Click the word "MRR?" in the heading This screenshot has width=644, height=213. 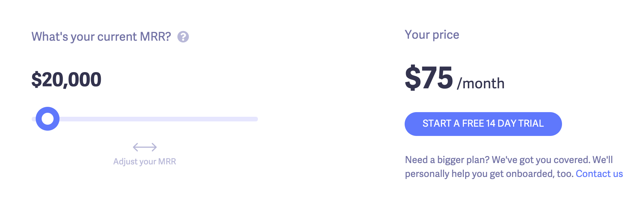click(x=155, y=37)
